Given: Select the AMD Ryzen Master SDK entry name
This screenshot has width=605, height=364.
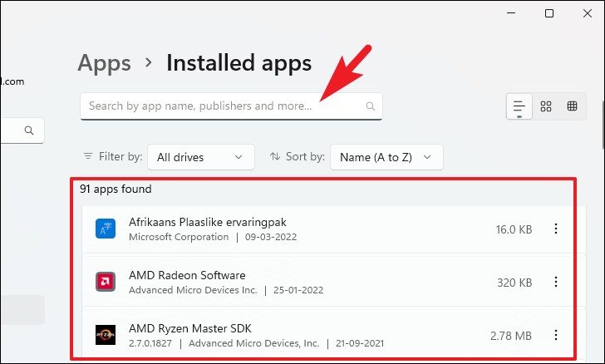Looking at the screenshot, I should (190, 328).
